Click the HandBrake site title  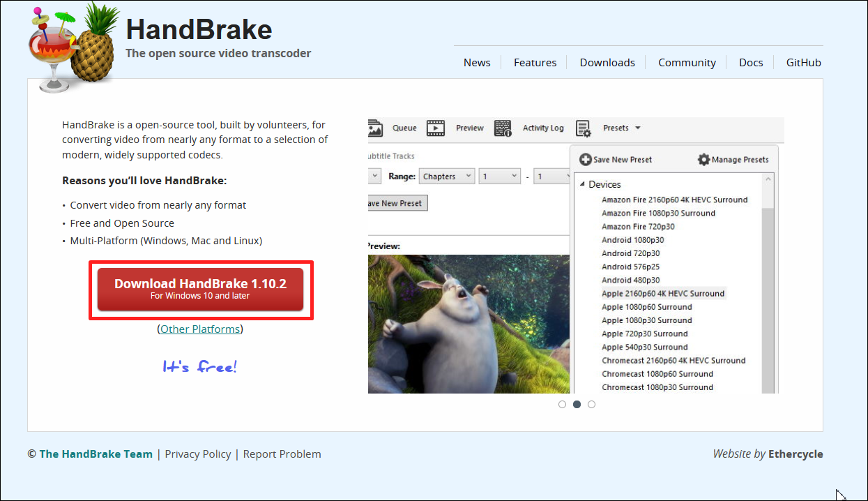point(199,29)
